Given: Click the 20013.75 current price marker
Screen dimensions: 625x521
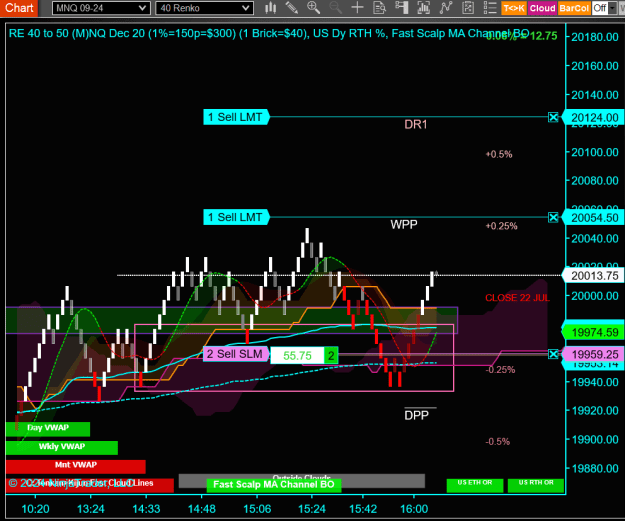Looking at the screenshot, I should click(x=594, y=275).
